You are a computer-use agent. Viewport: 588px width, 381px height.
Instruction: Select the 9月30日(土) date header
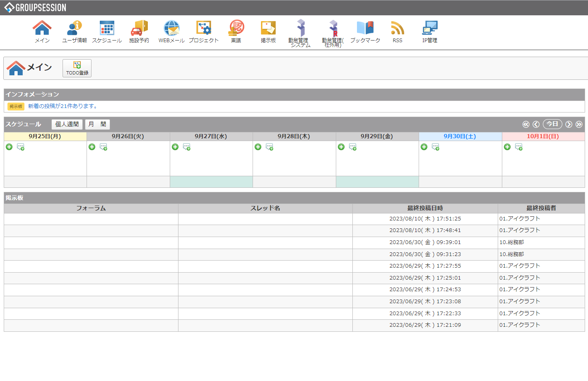coord(460,136)
